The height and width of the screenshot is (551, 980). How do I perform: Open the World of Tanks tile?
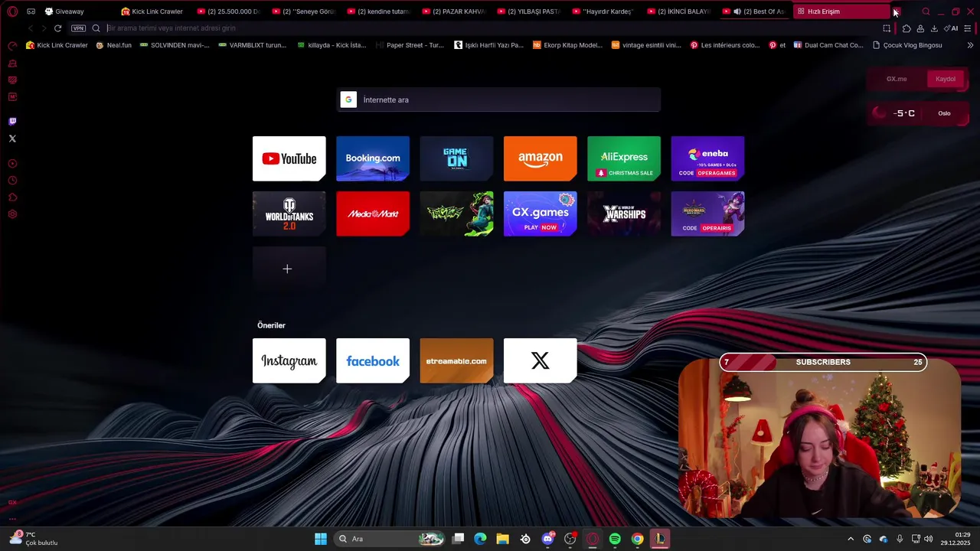click(x=289, y=214)
